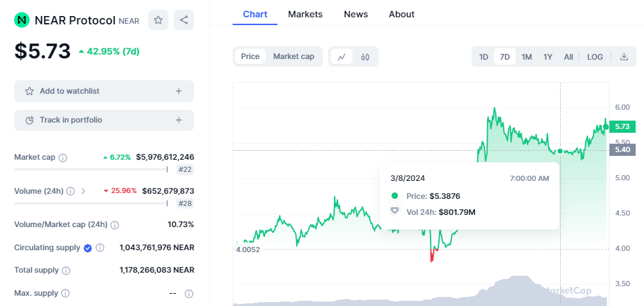Click the 25.96% volume change
Viewport: 644px width, 306px height.
click(x=120, y=191)
